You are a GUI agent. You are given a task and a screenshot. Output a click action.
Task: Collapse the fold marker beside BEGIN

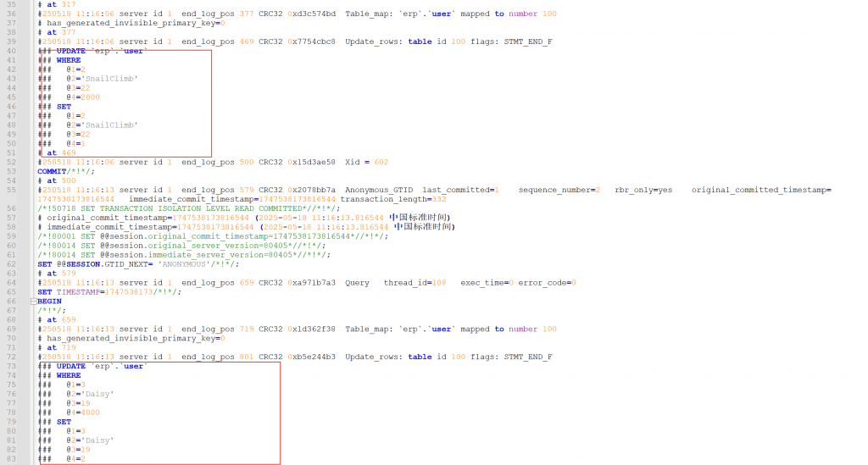point(32,301)
